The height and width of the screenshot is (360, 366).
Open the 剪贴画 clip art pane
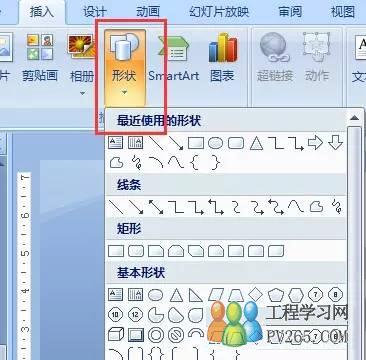tap(40, 58)
